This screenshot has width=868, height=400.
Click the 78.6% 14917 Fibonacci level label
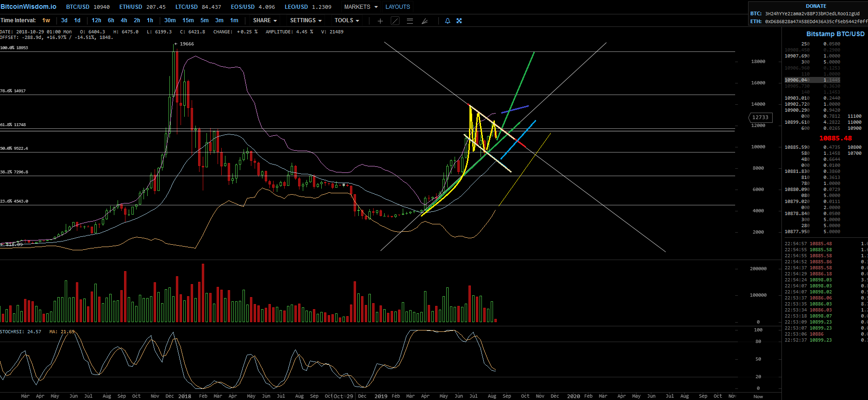[x=13, y=91]
